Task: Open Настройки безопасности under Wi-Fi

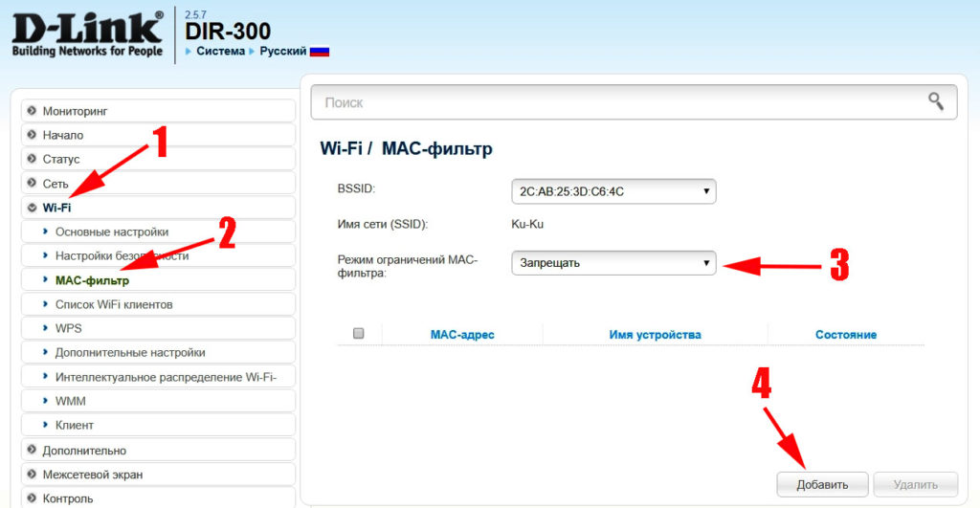Action: [x=158, y=255]
